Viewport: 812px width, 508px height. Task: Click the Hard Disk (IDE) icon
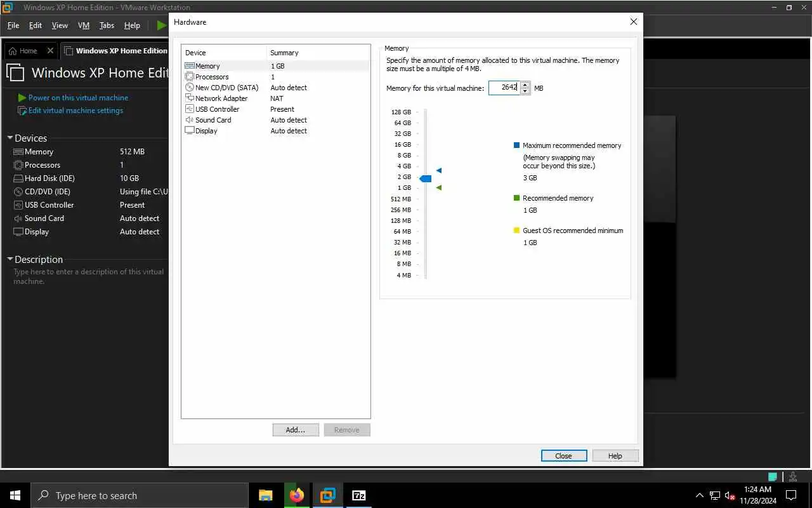(18, 178)
